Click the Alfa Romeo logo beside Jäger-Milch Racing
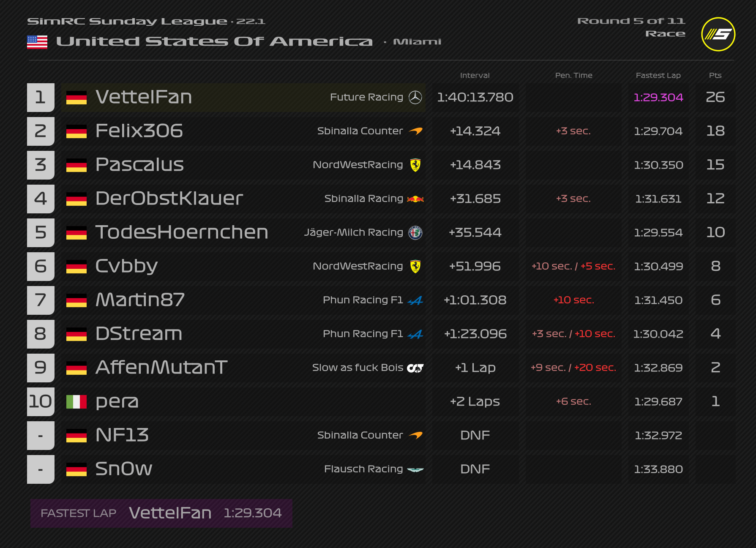Viewport: 756px width, 548px height. (x=415, y=232)
